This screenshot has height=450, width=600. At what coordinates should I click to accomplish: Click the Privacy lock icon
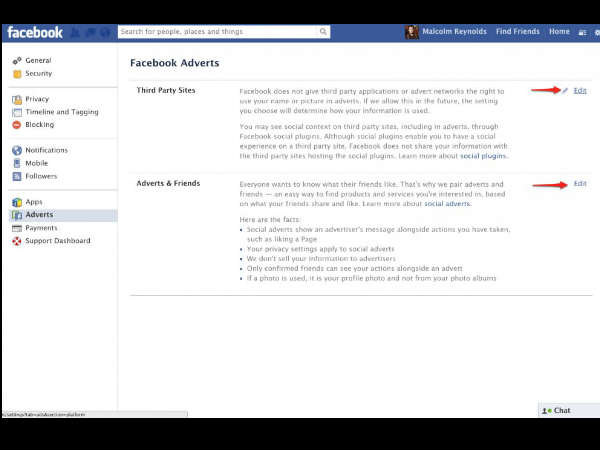point(17,99)
